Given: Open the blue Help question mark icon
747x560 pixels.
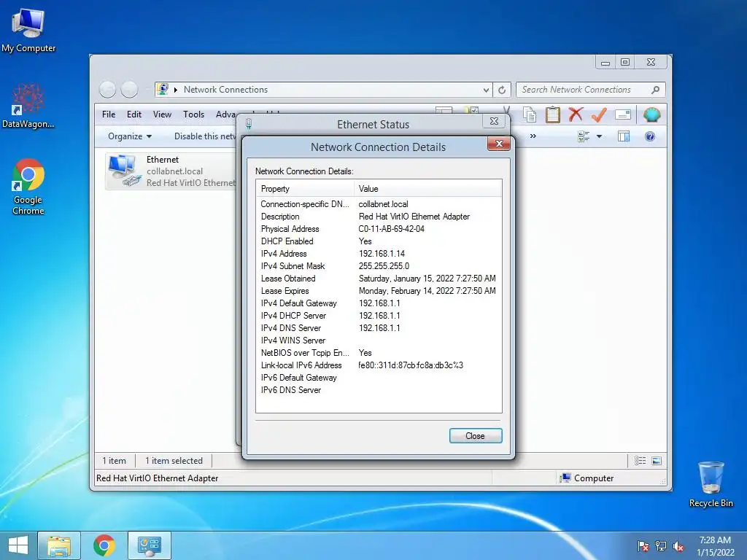Looking at the screenshot, I should (650, 136).
